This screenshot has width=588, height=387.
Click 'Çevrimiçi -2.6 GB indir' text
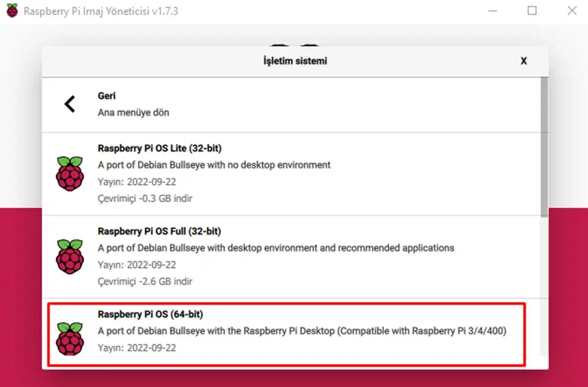point(145,282)
